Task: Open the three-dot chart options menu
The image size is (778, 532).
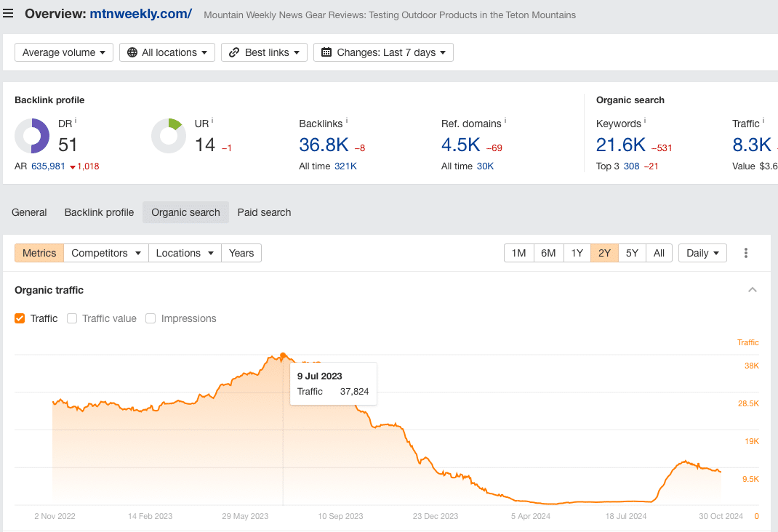Action: point(745,253)
